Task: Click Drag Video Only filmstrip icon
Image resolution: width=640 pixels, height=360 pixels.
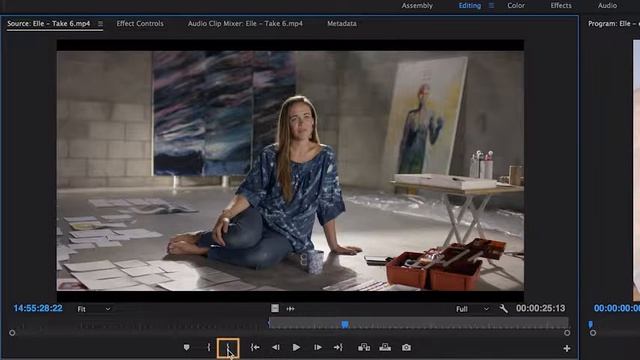Action: pyautogui.click(x=275, y=308)
